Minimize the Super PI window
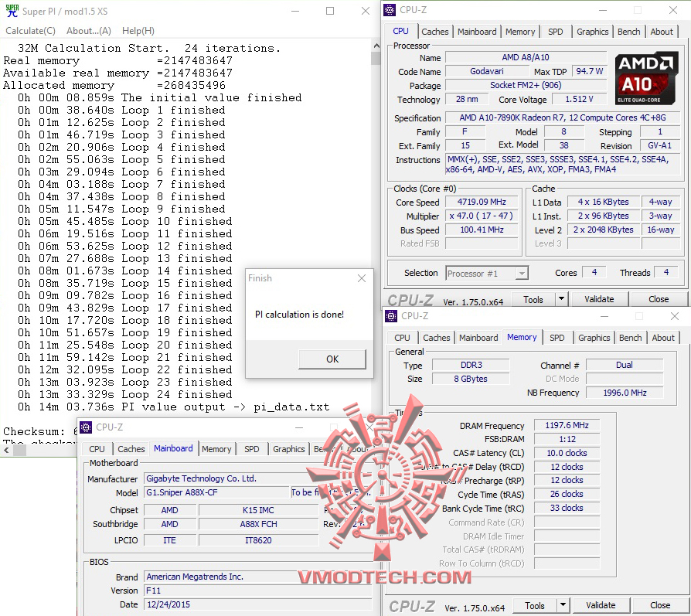This screenshot has height=616, width=691. 295,11
